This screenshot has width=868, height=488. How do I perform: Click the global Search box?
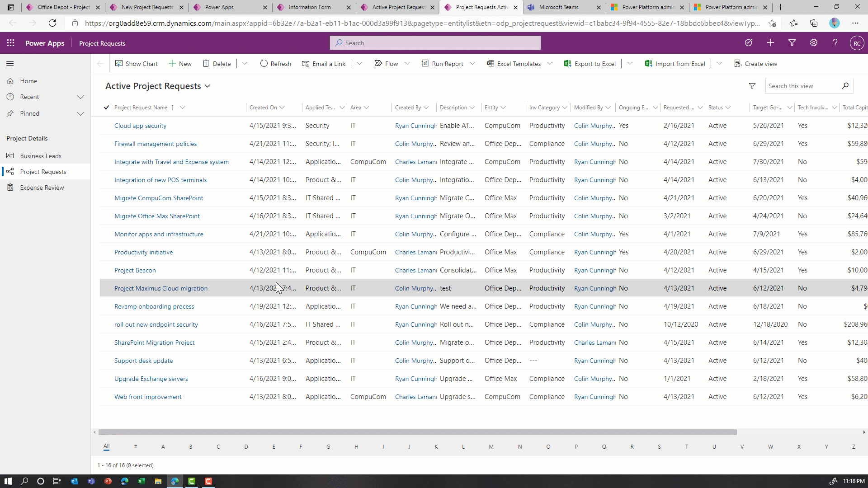click(435, 43)
